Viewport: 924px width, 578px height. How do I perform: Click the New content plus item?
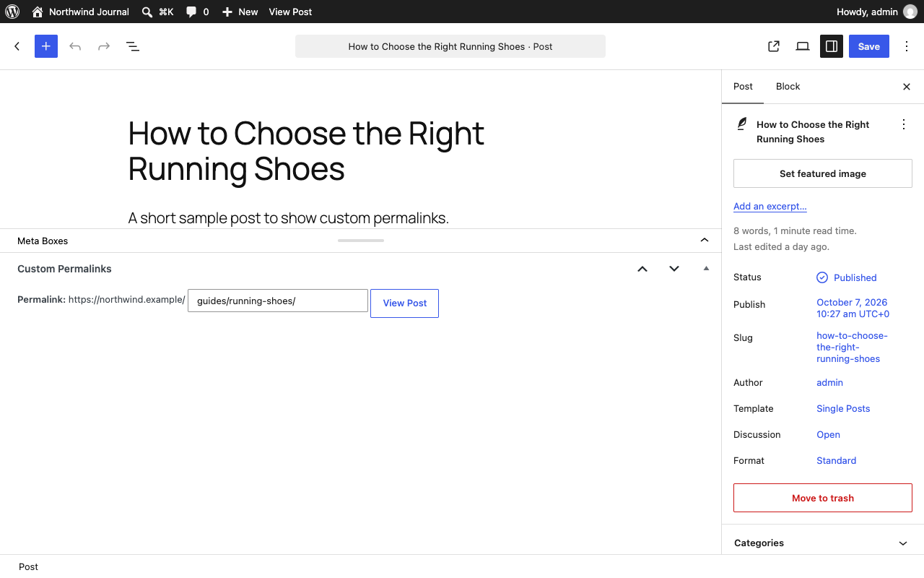coord(240,12)
